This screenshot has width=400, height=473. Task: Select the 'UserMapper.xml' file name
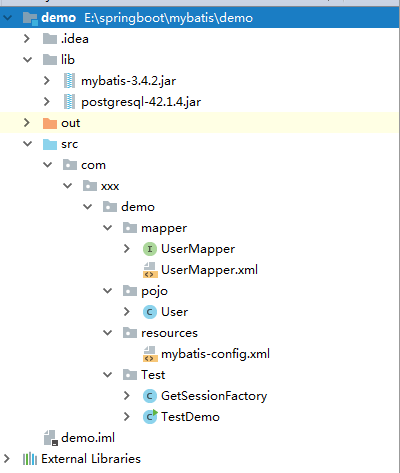[x=209, y=270]
